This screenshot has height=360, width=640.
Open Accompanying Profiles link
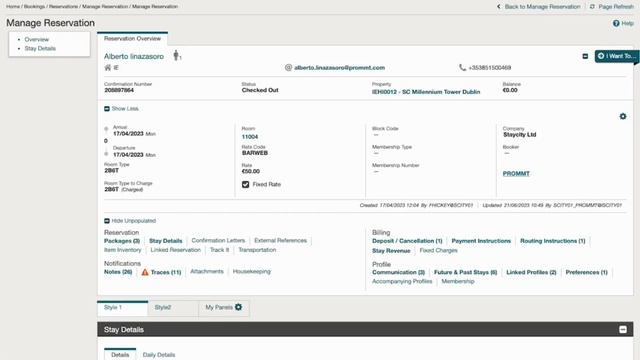(x=402, y=281)
